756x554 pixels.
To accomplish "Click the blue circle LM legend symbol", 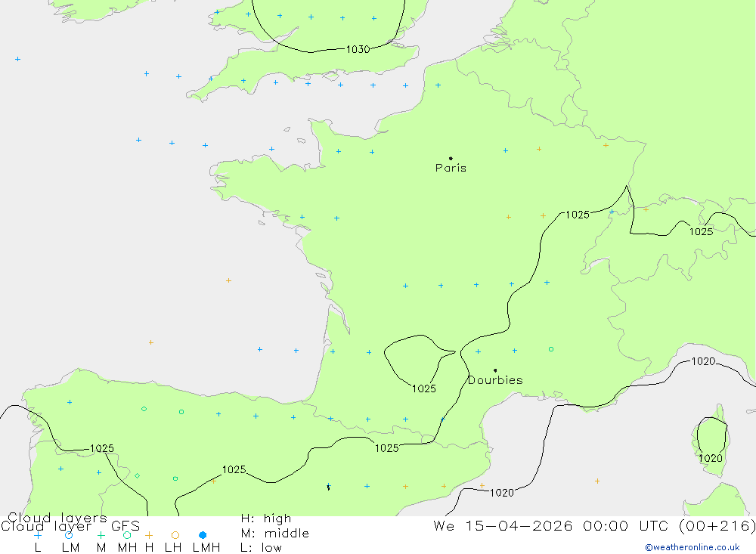I will [x=69, y=535].
